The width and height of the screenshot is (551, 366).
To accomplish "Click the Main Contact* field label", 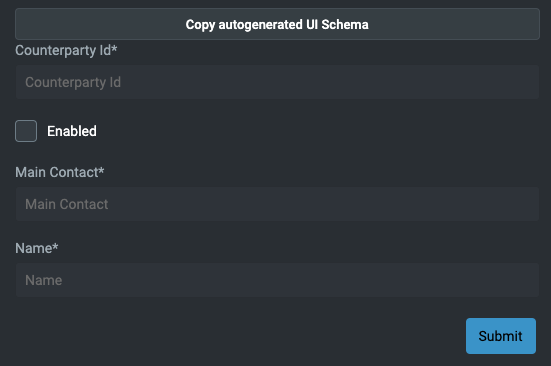I will coord(60,172).
